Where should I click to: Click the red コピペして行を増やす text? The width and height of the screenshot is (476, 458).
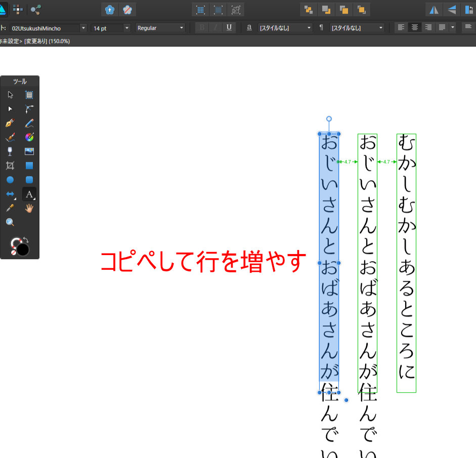coord(203,261)
